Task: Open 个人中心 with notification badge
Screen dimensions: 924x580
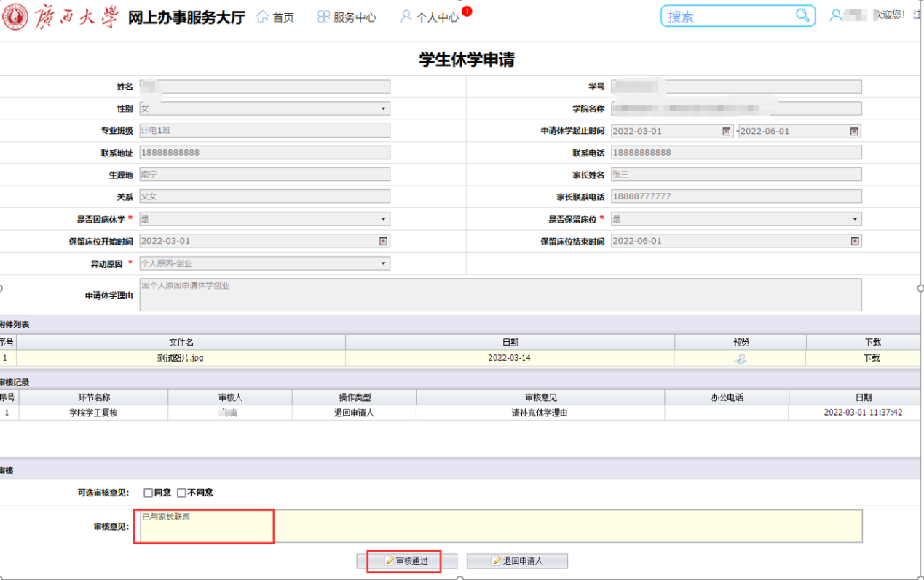Action: tap(430, 17)
